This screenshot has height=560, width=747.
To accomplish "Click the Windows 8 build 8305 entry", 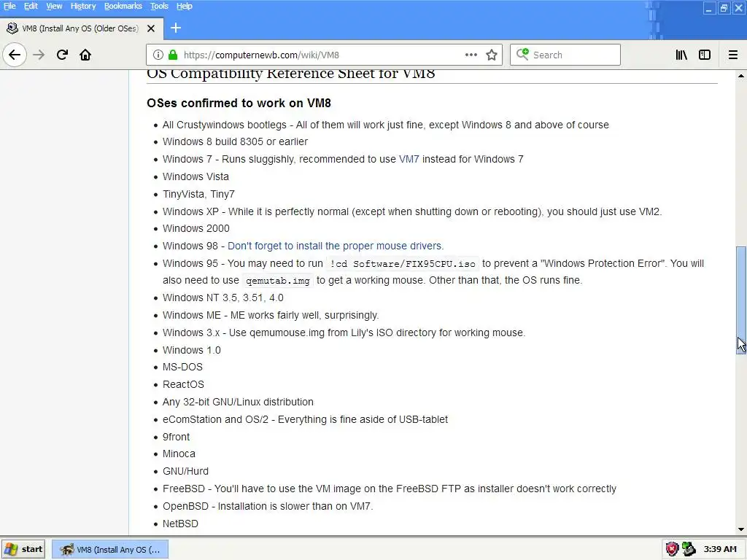I will [x=235, y=142].
